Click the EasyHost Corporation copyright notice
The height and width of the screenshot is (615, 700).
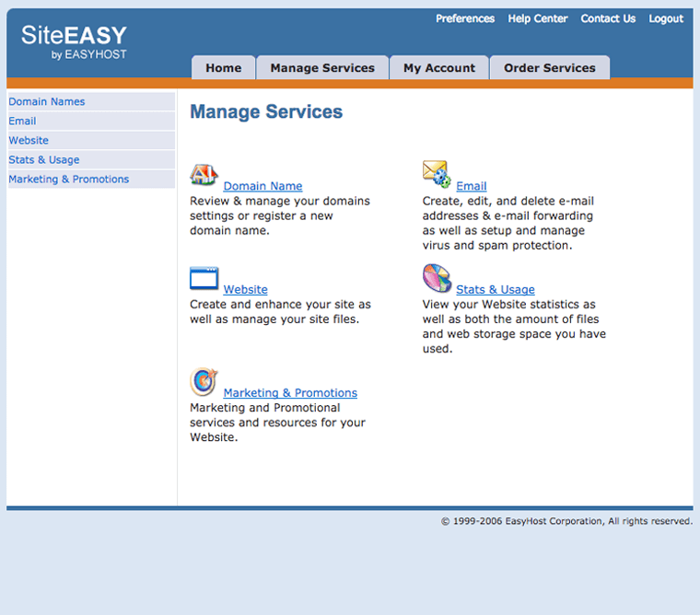pyautogui.click(x=566, y=521)
